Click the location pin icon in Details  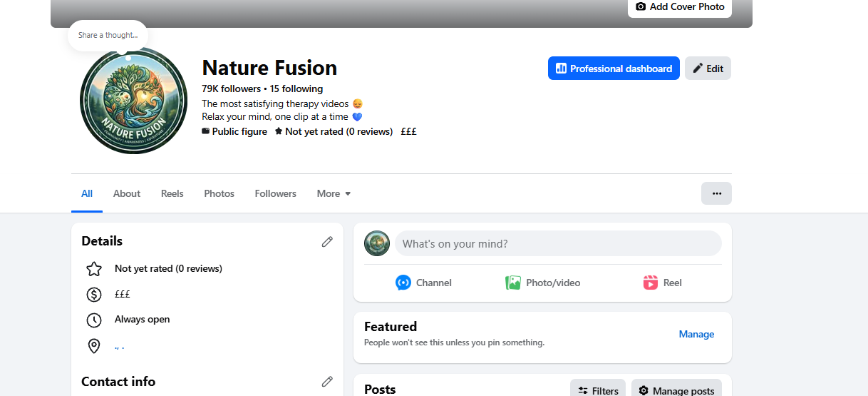(94, 346)
